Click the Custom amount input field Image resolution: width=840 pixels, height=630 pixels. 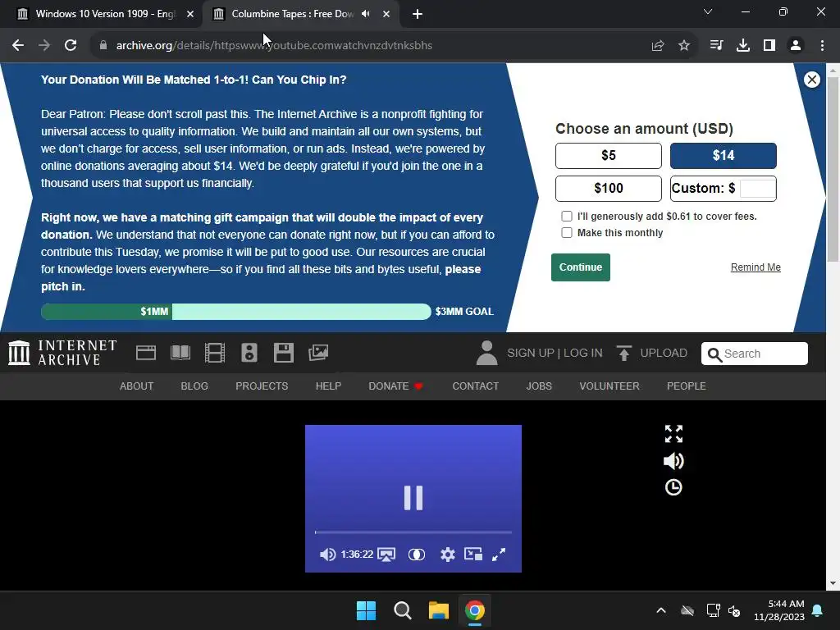757,189
